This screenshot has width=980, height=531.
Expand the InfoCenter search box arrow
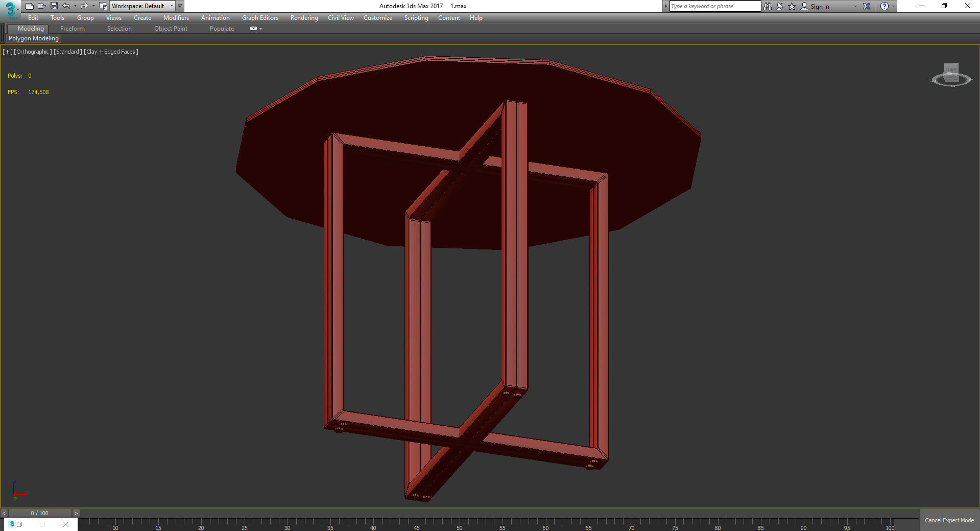[x=665, y=6]
